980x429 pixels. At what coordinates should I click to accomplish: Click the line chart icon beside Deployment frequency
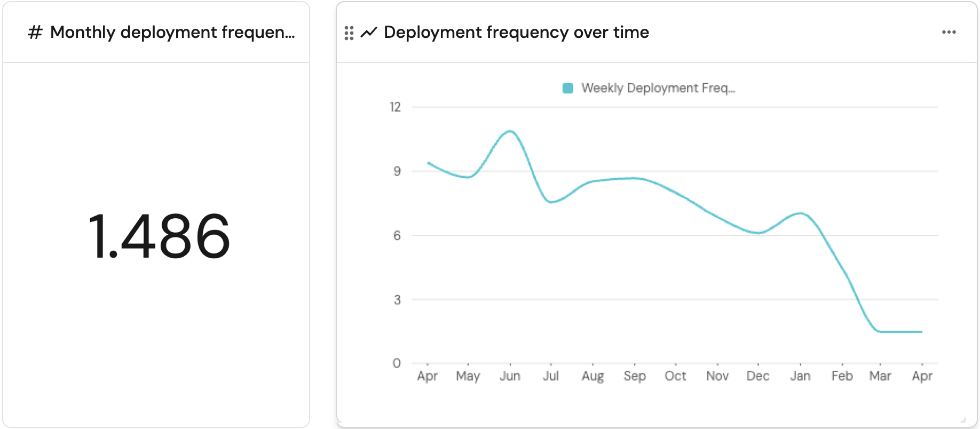click(369, 33)
